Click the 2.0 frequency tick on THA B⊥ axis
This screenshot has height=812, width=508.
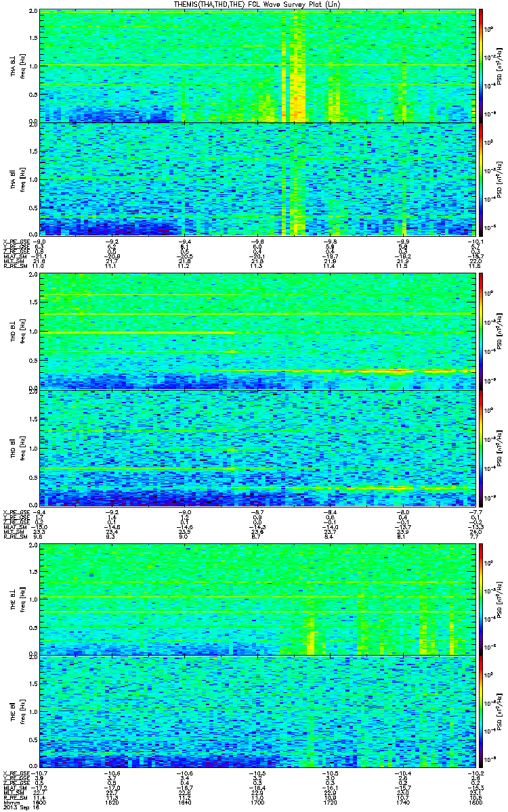tap(33, 12)
